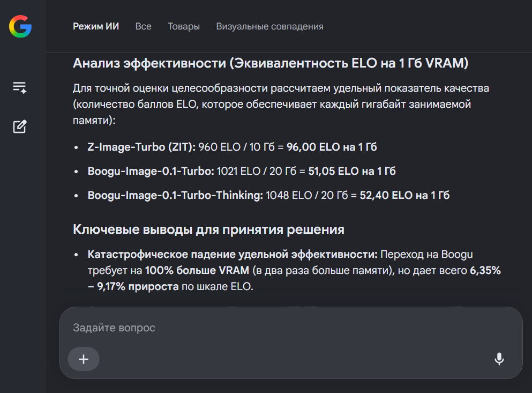532x393 pixels.
Task: Click the paragraph starting Для точной оценки
Action: [281, 104]
